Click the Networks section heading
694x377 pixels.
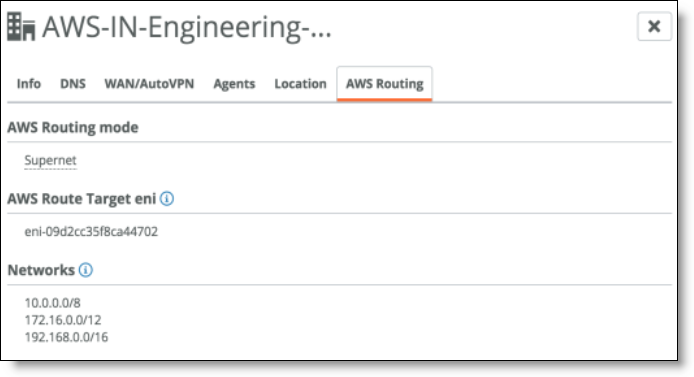(41, 270)
